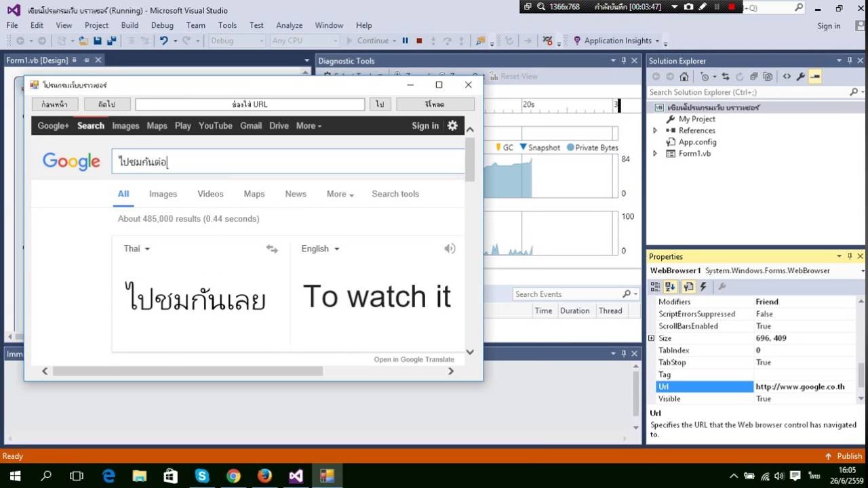868x488 pixels.
Task: Click the Home icon in Solution Explorer
Action: point(684,77)
